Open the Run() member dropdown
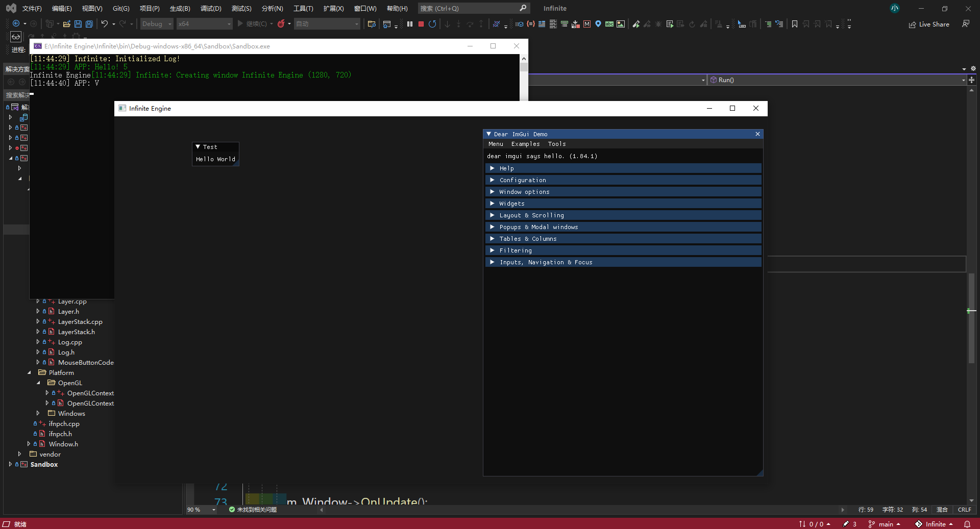980x529 pixels. pyautogui.click(x=837, y=80)
